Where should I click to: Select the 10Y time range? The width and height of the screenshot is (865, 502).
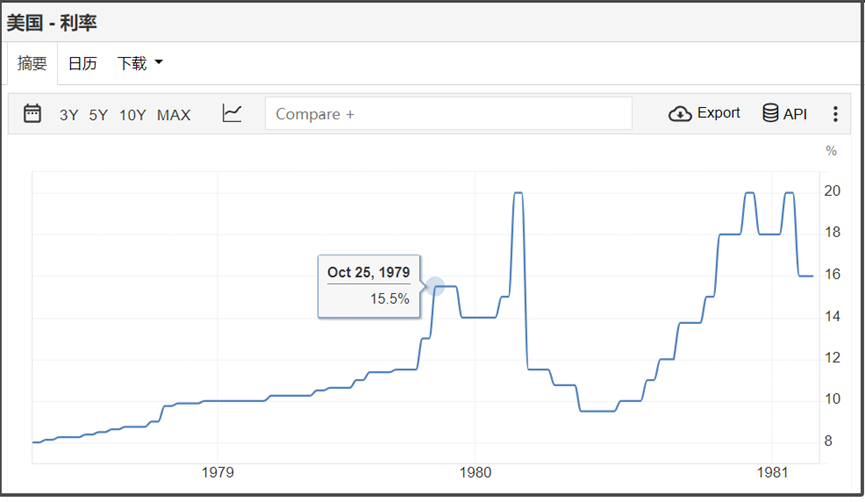click(x=132, y=115)
